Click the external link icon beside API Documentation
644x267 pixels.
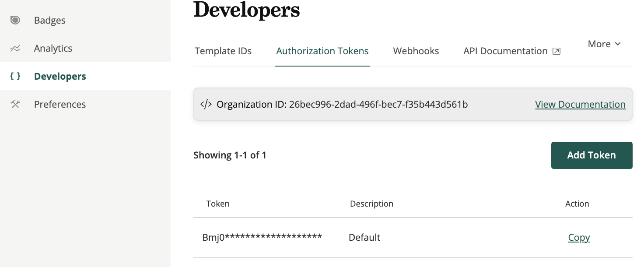[x=556, y=51]
